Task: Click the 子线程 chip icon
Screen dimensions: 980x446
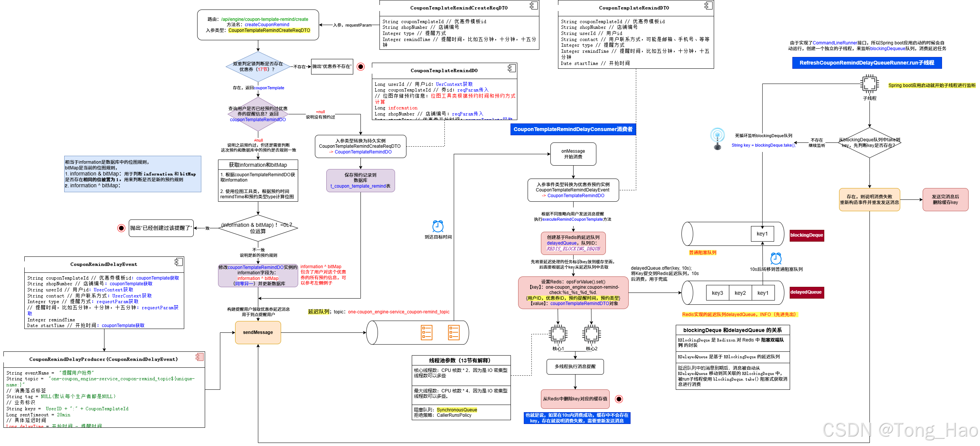Action: point(869,84)
